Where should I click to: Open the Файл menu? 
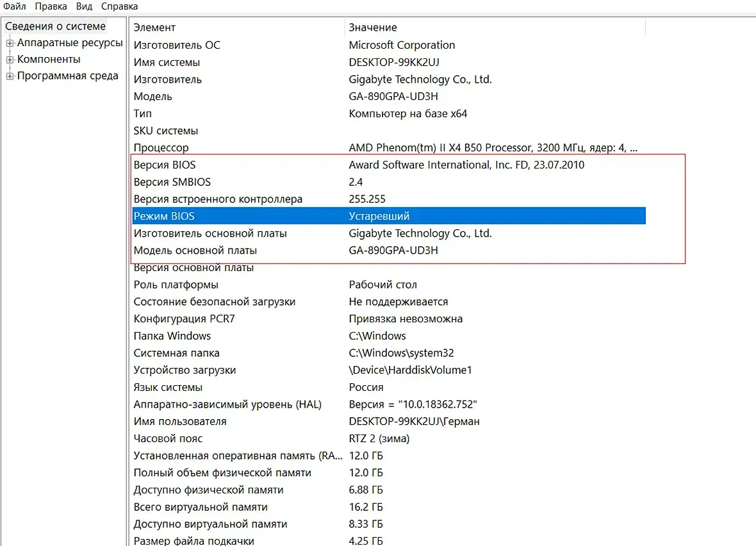point(15,6)
